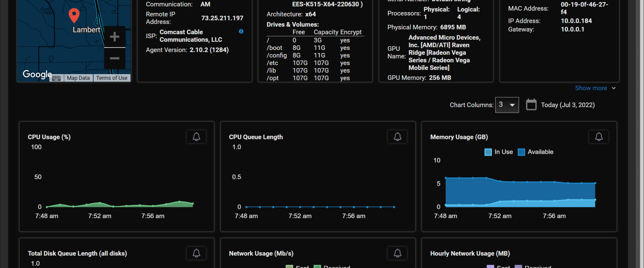Open map keyboard shortcuts icon

tap(56, 78)
